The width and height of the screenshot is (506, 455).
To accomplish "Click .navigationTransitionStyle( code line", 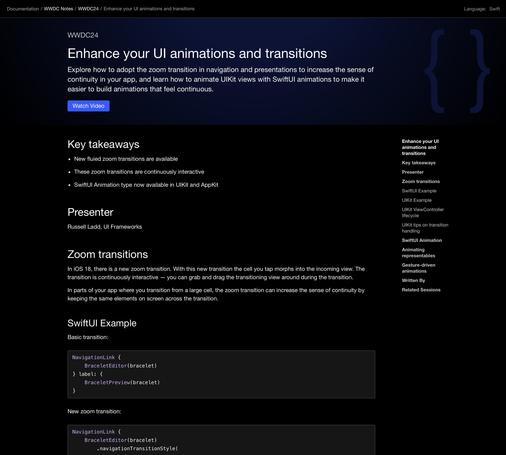I will [137, 449].
